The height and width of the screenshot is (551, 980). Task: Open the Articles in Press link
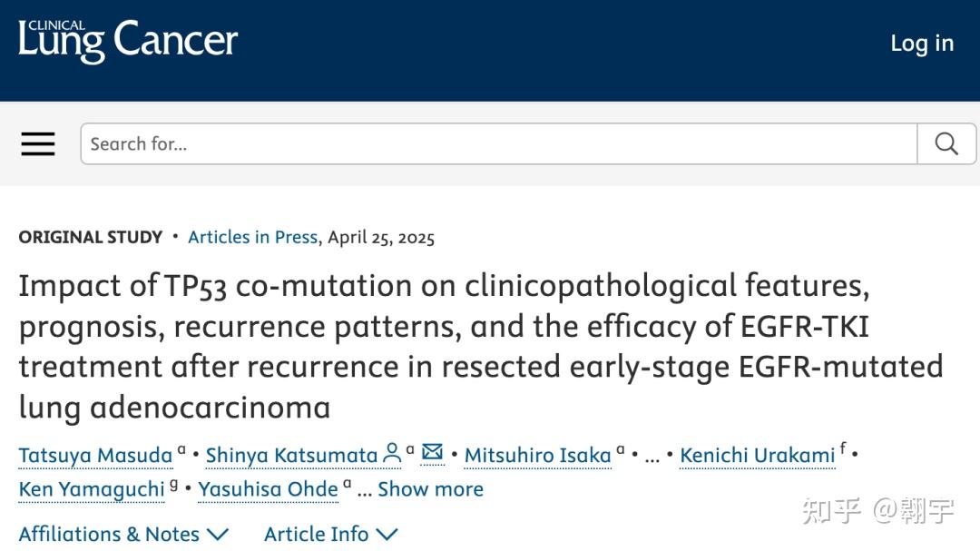(252, 237)
